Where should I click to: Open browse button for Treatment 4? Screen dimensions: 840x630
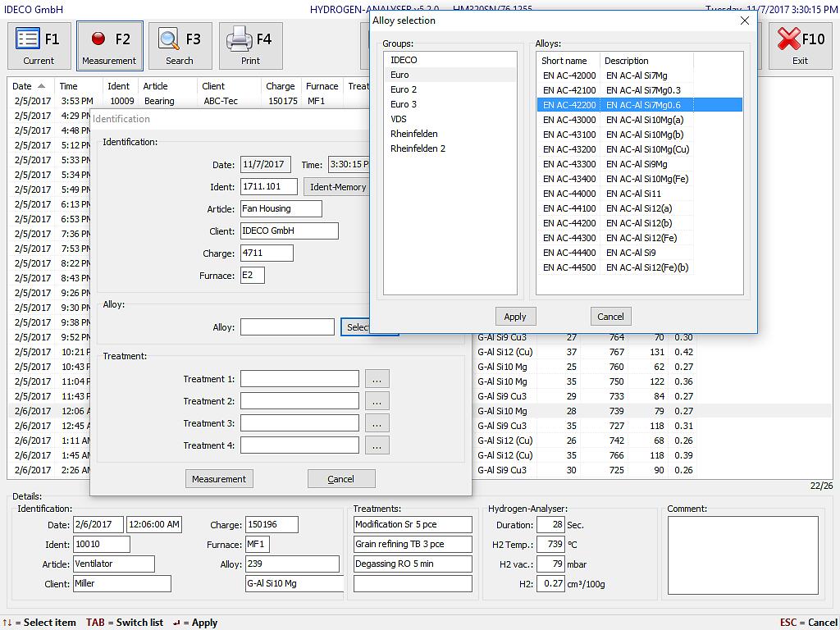377,445
